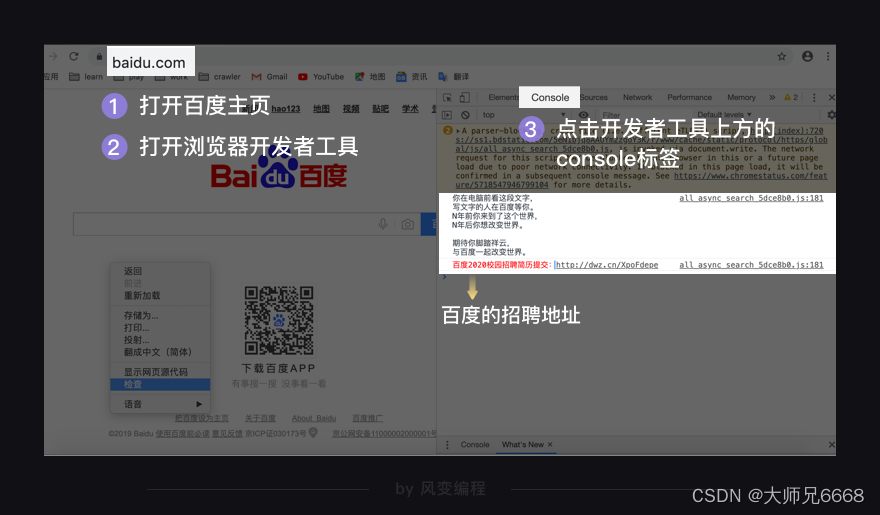The width and height of the screenshot is (880, 515).
Task: Open the 资讯 news bookmark
Action: coord(411,76)
